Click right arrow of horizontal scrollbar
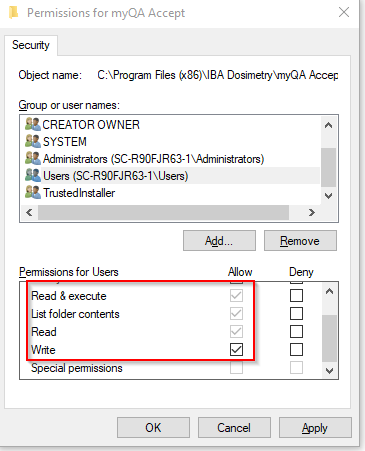 coord(312,212)
